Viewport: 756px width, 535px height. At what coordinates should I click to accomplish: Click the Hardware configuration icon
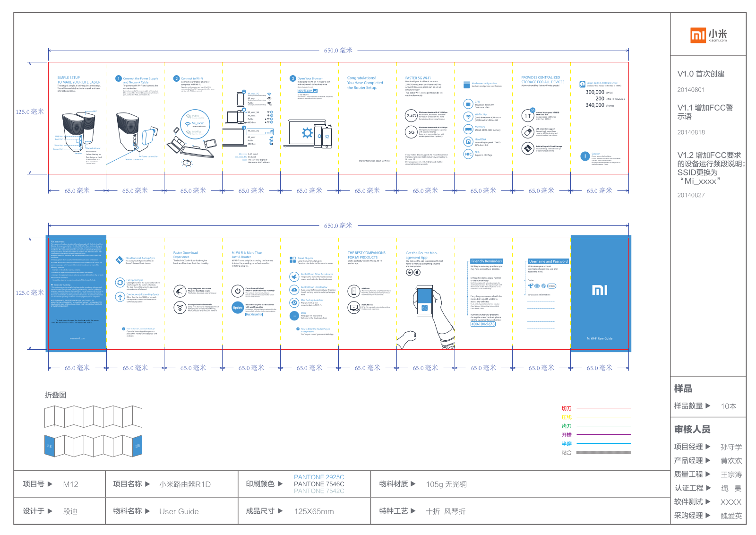(x=467, y=84)
